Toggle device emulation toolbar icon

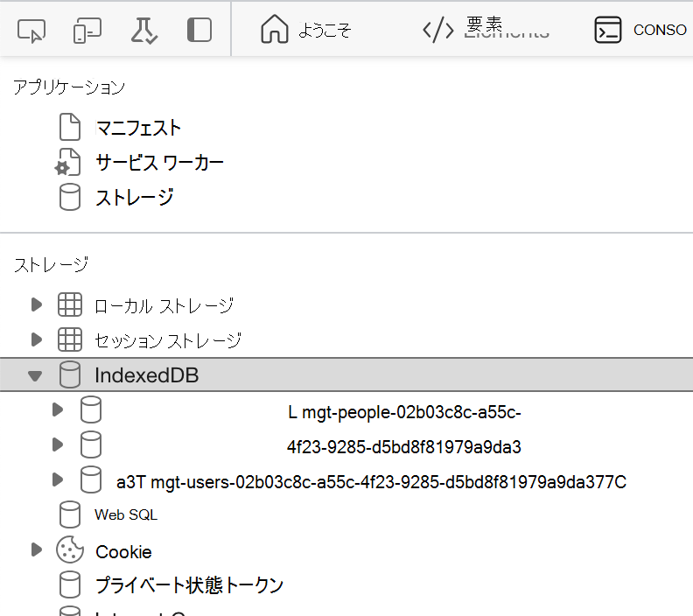[87, 31]
